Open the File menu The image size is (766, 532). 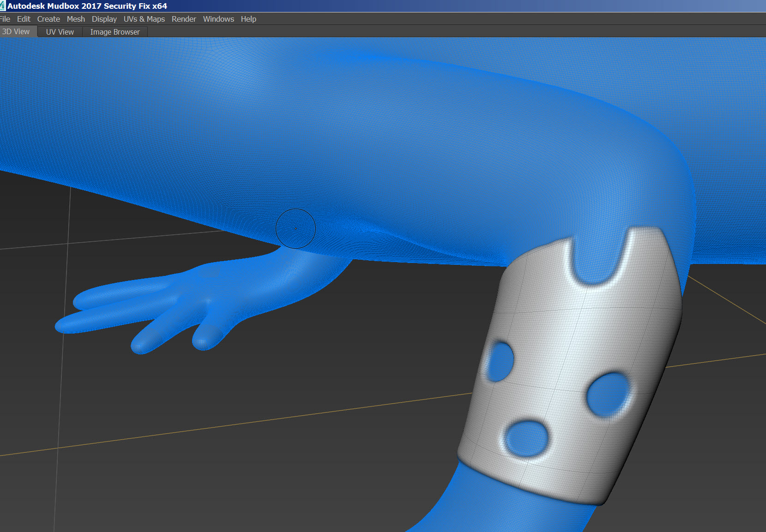coord(5,19)
